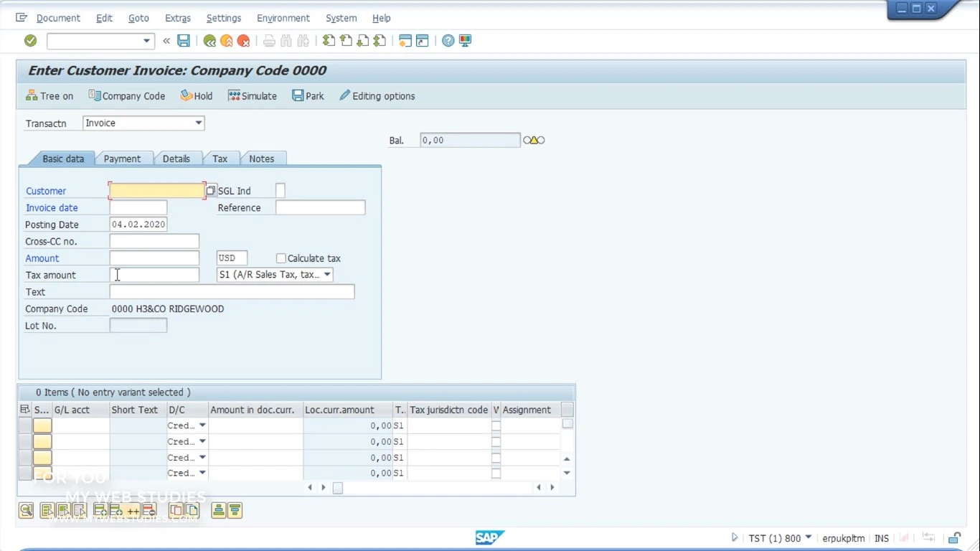The image size is (980, 551).
Task: Click the items table horizontal scrollbar thumb
Action: 338,488
